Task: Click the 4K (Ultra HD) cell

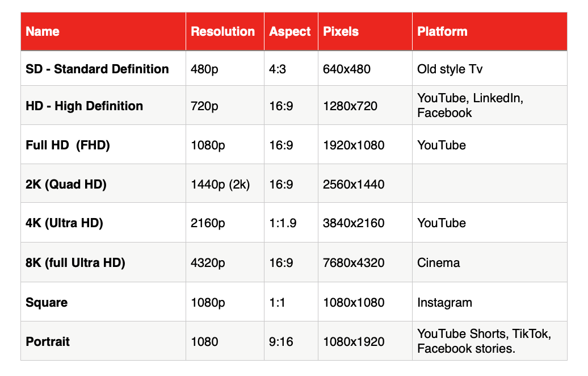Action: pyautogui.click(x=103, y=223)
